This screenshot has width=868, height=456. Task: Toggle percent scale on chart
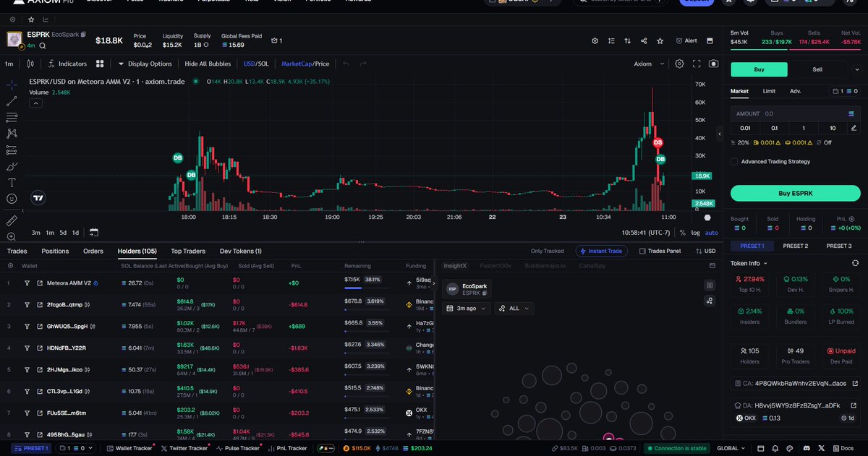[x=682, y=232]
